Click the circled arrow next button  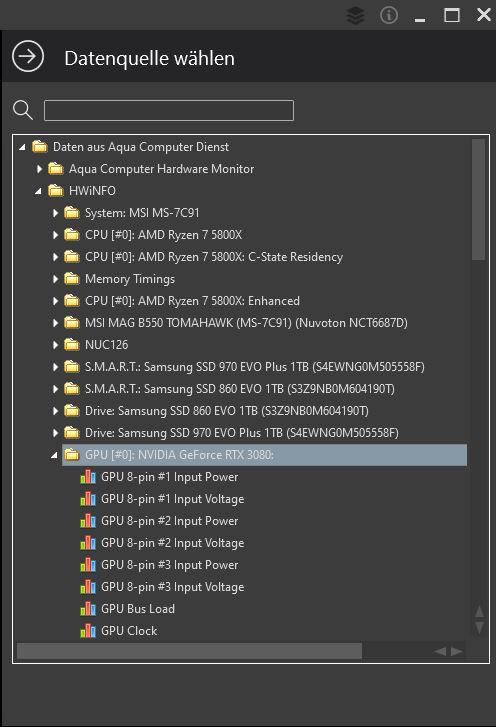coord(28,57)
